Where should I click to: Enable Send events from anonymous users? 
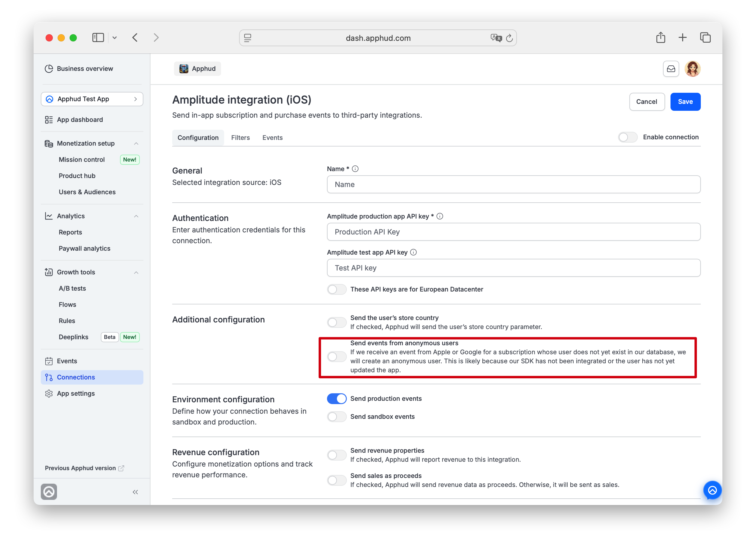337,357
